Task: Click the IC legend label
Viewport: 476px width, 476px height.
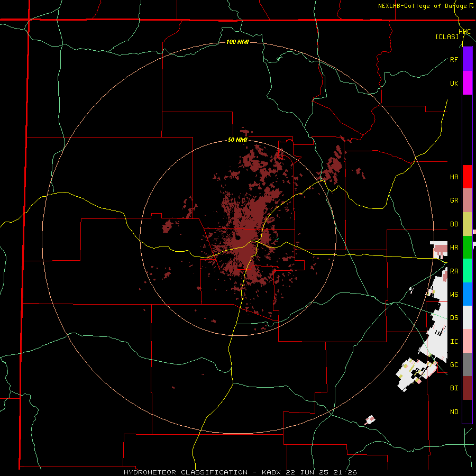Action: coord(454,342)
